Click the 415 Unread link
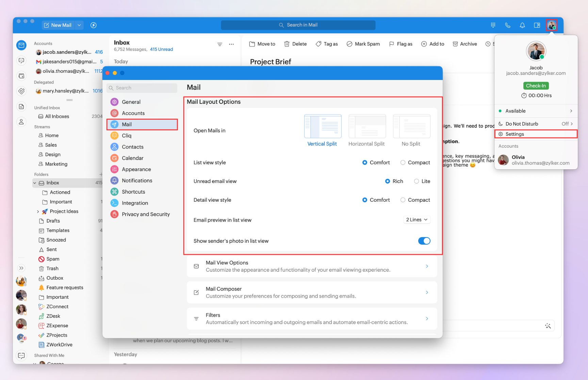Screen dimensions: 588x380 pyautogui.click(x=161, y=49)
